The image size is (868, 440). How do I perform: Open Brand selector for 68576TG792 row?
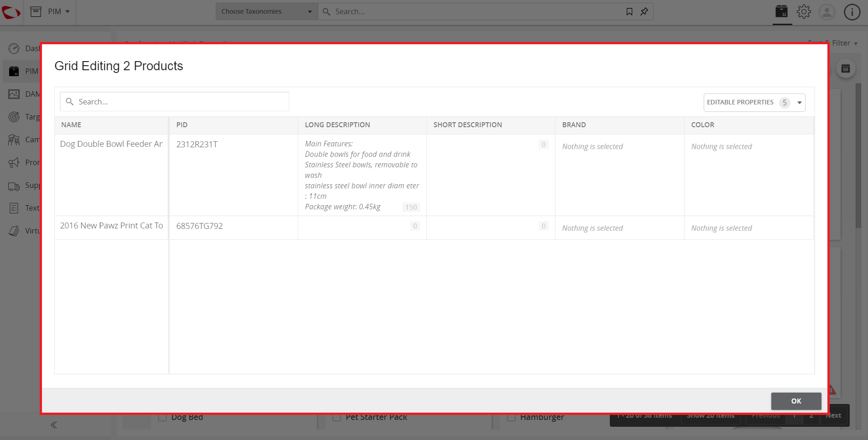619,228
